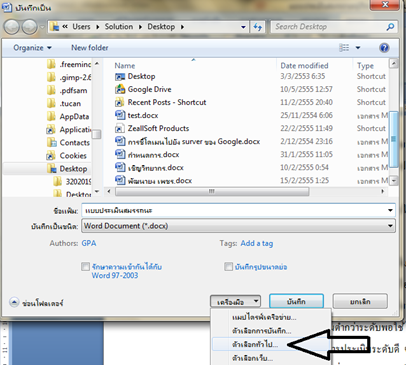The image size is (406, 365).
Task: Click the file list scroll-left arrow
Action: 108,191
